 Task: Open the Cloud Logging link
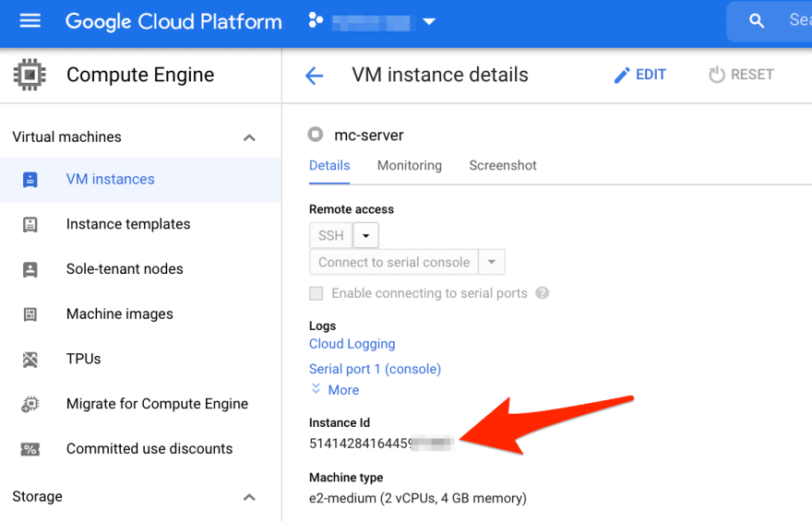[352, 344]
